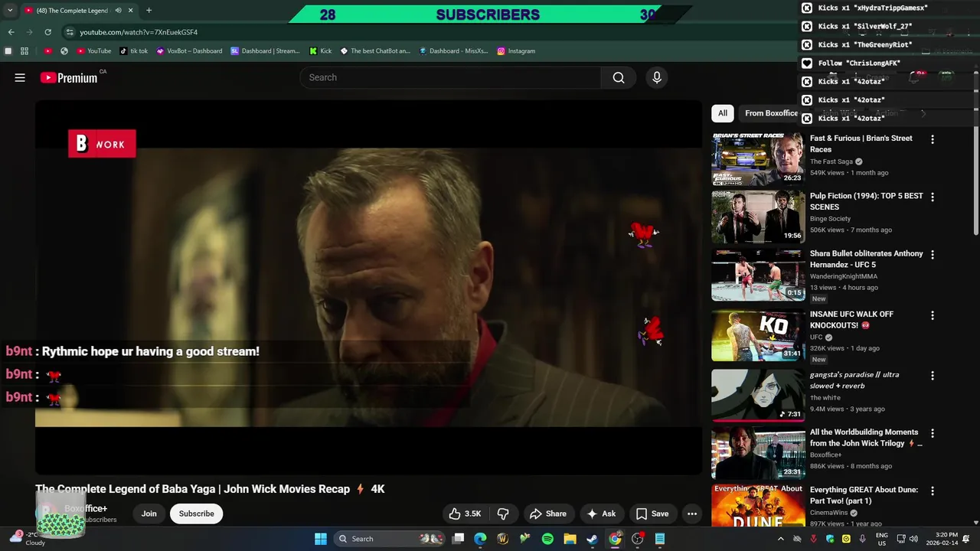980x551 pixels.
Task: Reload the current page
Action: (47, 32)
